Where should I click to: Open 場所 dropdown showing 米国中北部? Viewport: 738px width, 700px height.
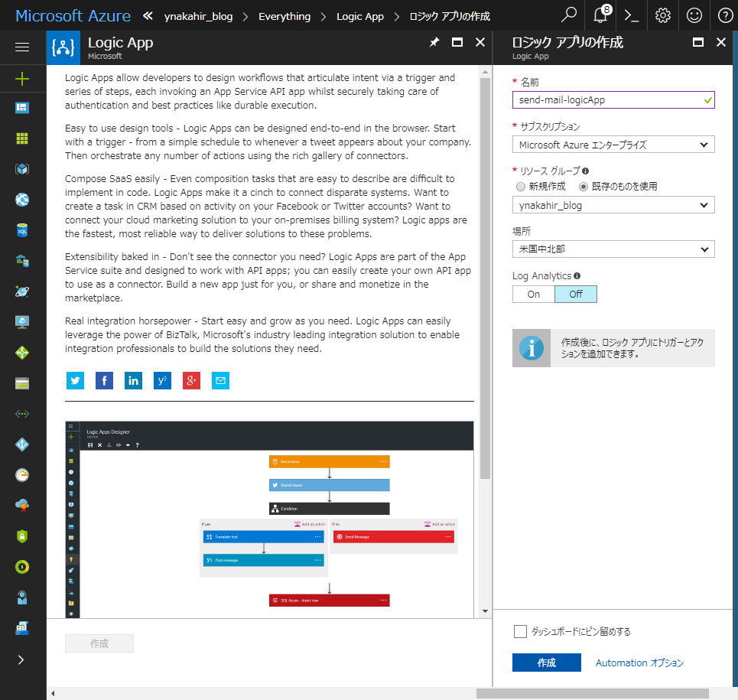(613, 249)
